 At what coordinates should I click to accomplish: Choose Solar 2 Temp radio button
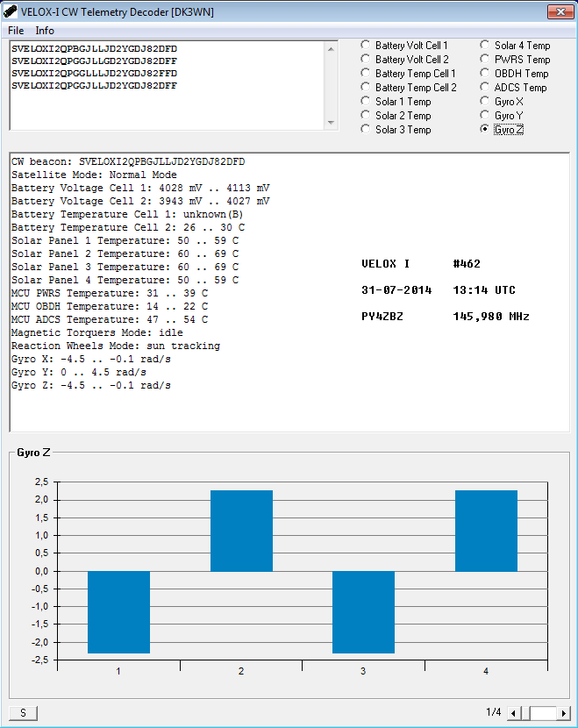(366, 115)
